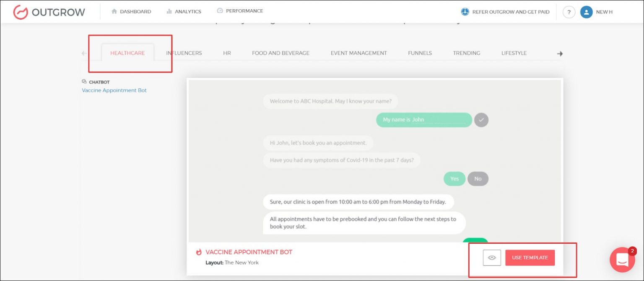The image size is (644, 281).
Task: Open the Analytics page
Action: point(184,12)
